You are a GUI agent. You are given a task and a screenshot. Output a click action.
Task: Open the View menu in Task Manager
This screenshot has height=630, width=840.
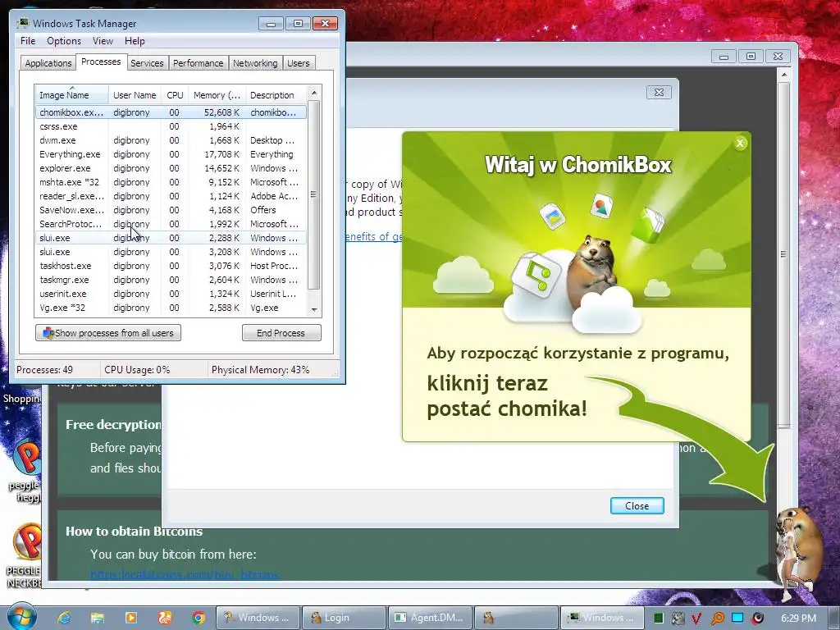point(103,41)
